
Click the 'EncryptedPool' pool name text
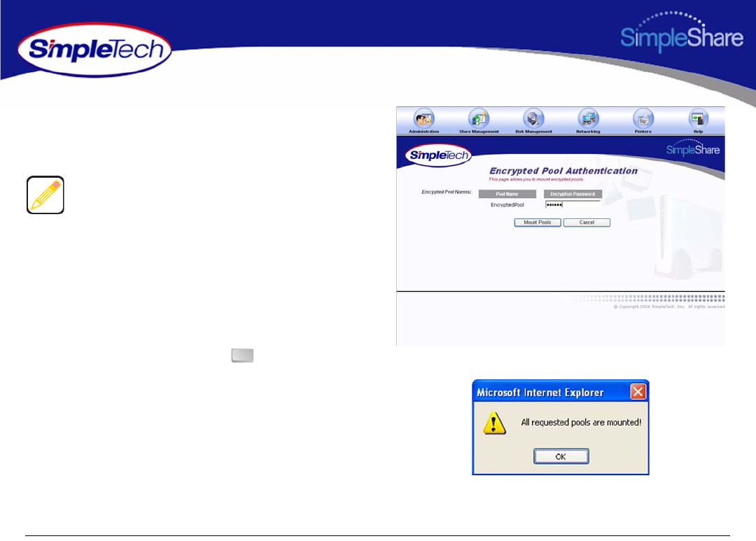click(507, 205)
